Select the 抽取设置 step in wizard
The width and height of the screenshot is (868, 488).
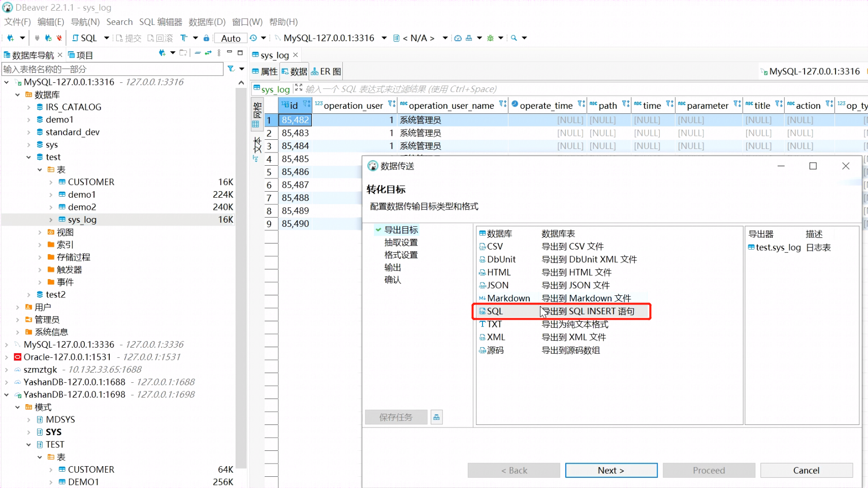(x=401, y=242)
